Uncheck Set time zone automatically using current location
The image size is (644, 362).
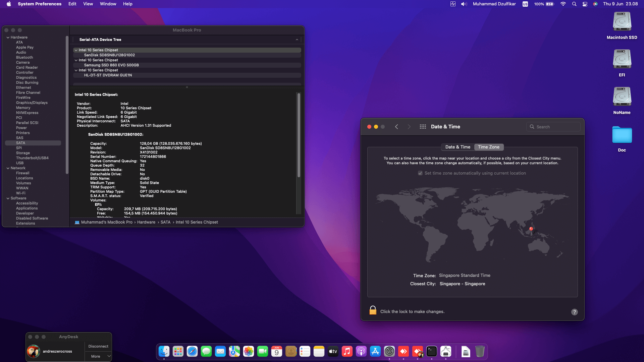click(x=420, y=173)
